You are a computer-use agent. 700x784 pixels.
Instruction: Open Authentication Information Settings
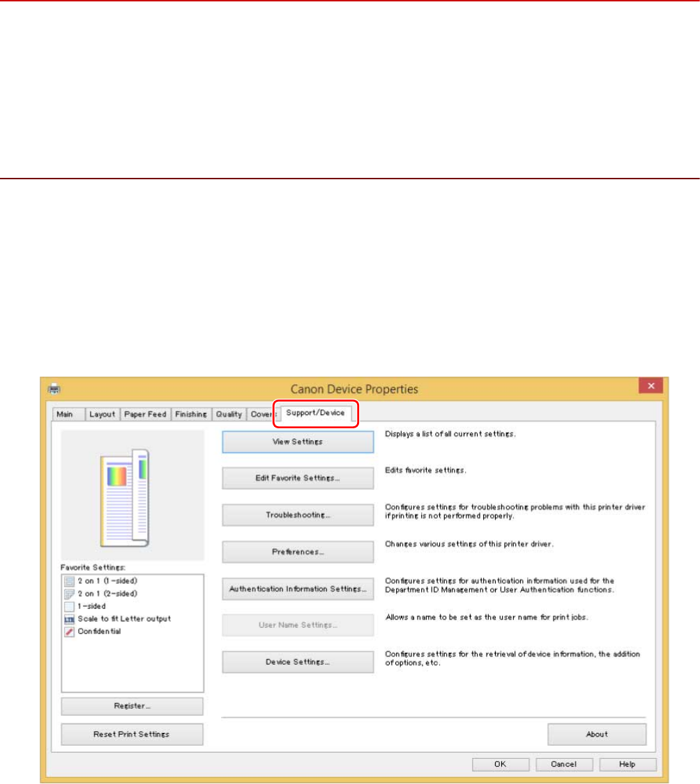coord(298,589)
